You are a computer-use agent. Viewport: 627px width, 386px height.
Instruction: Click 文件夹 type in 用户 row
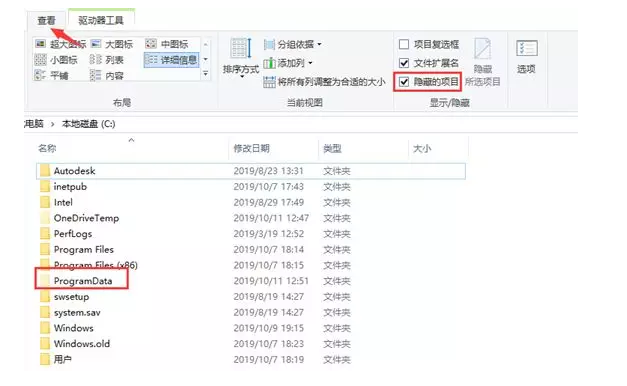tap(337, 359)
